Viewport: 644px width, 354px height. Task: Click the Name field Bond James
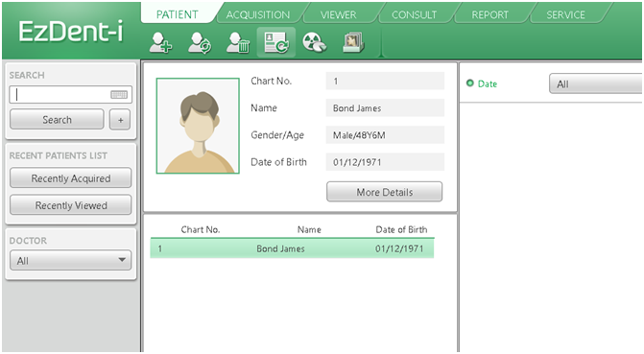[x=385, y=108]
